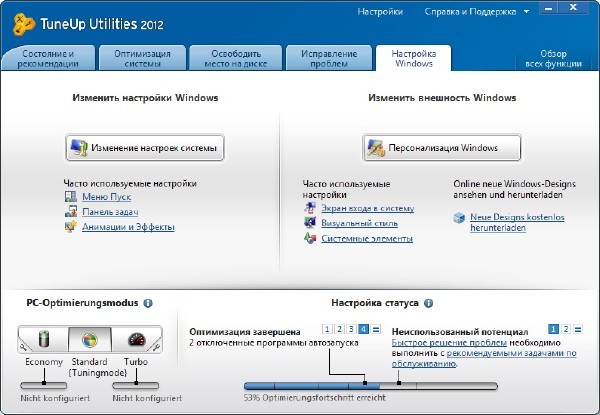
Task: Open Экран входа в систему link
Action: point(367,208)
